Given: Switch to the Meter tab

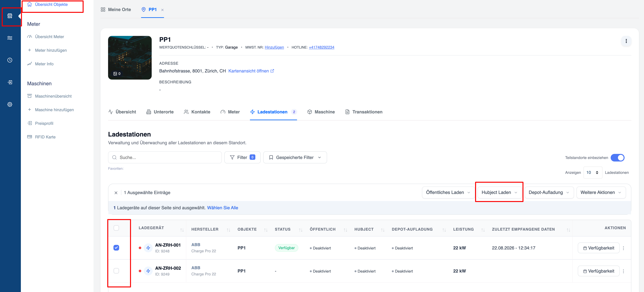Looking at the screenshot, I should [x=230, y=112].
